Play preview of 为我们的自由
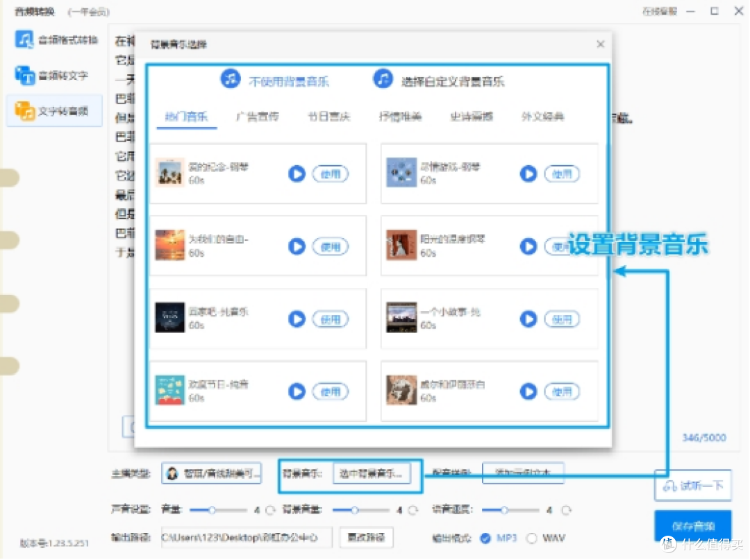This screenshot has height=560, width=750. click(297, 246)
